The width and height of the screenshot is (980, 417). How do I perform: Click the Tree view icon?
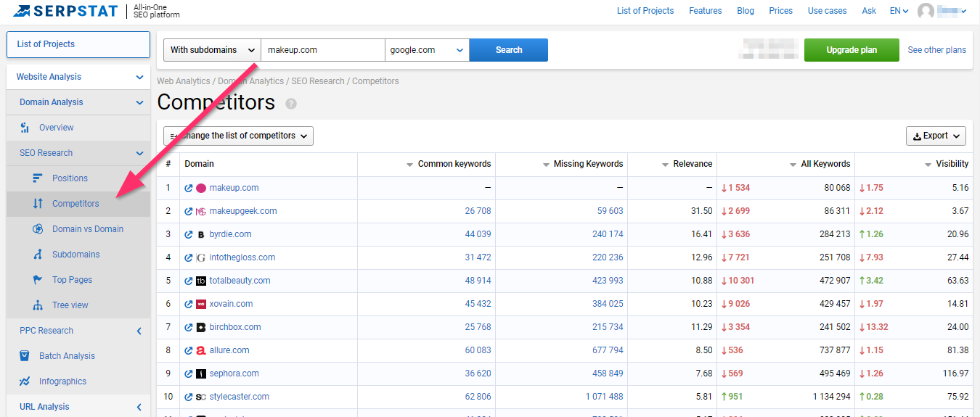pos(38,305)
